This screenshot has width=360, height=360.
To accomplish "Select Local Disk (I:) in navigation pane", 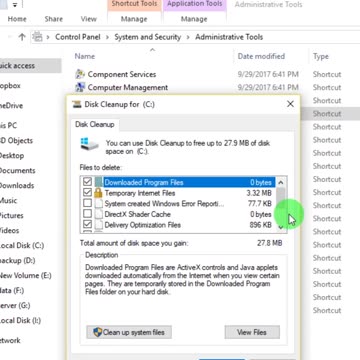I will click(x=20, y=321).
